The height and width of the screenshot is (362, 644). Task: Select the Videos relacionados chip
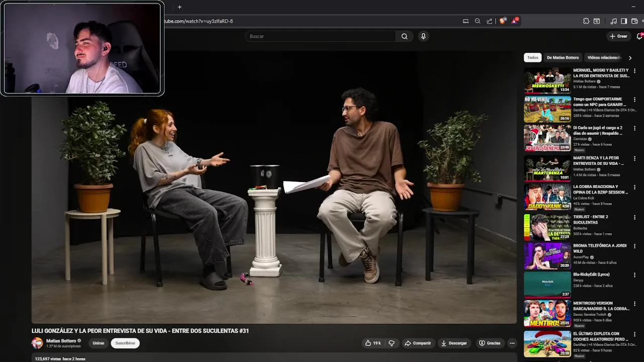point(604,57)
